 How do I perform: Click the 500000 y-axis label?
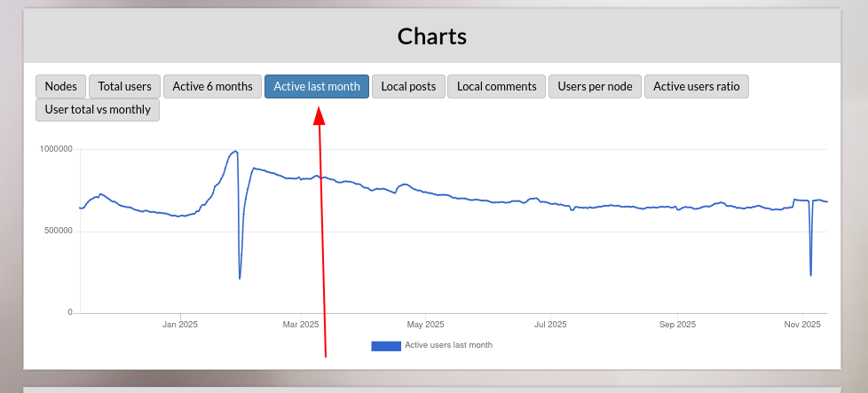[57, 232]
